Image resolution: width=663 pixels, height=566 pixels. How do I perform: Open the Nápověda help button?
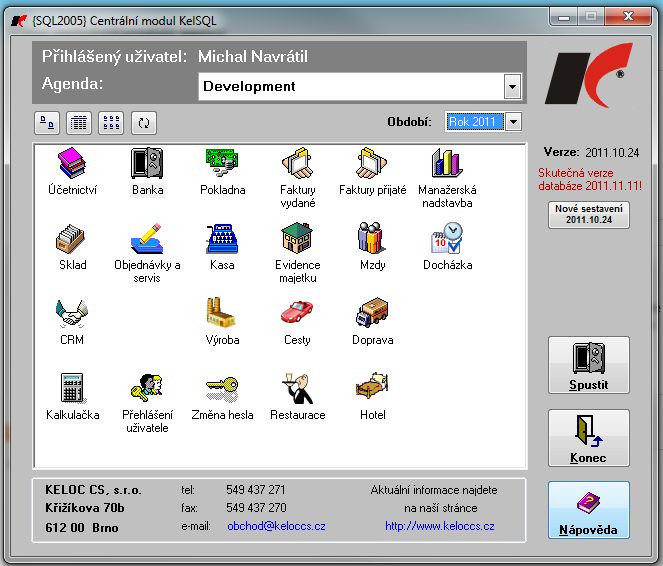pyautogui.click(x=589, y=510)
